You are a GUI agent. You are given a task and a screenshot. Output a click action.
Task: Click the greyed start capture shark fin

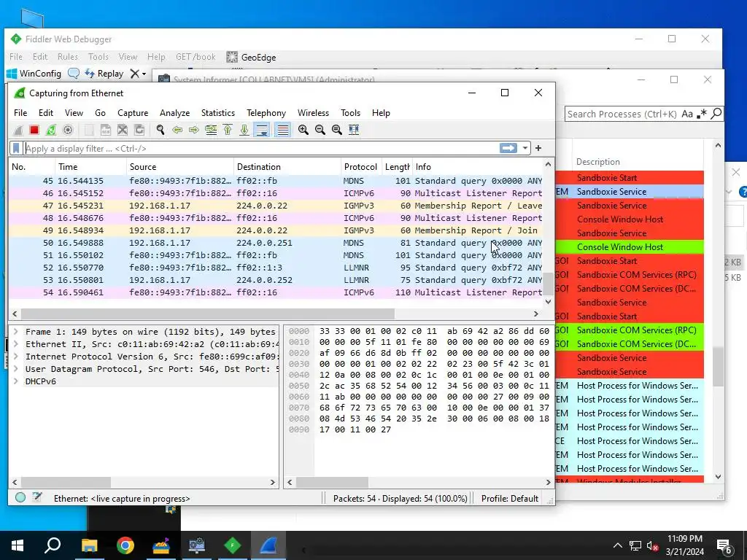pyautogui.click(x=18, y=130)
